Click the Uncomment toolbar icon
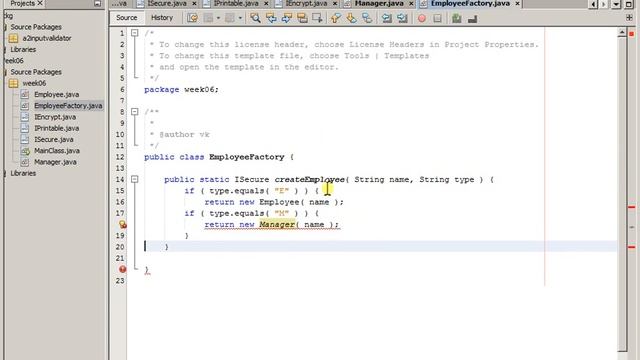Viewport: 640px width, 360px height. click(472, 18)
